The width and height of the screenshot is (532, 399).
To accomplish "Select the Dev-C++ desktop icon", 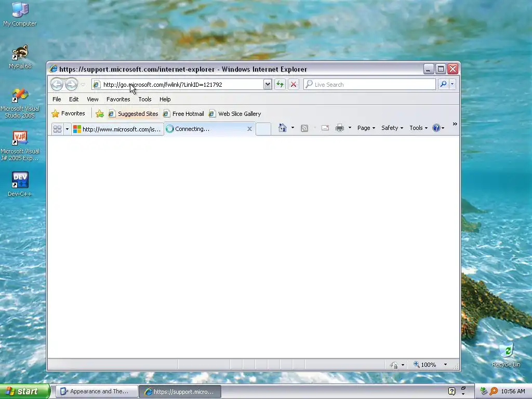I will 20,184.
